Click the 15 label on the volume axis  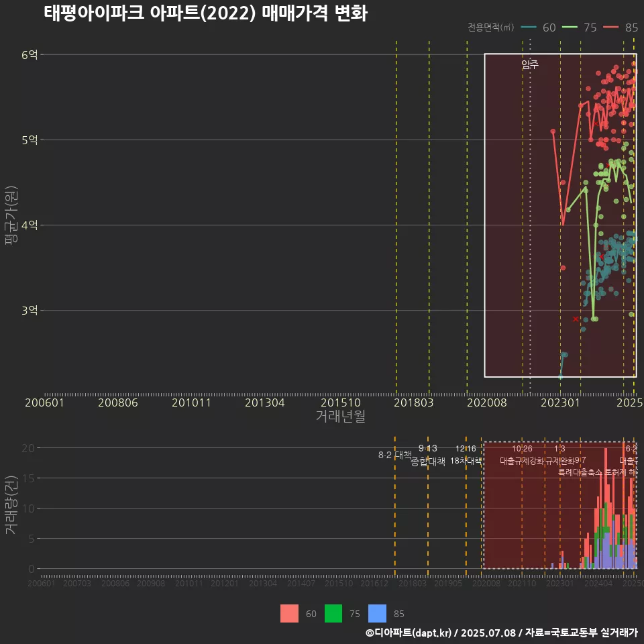(28, 478)
